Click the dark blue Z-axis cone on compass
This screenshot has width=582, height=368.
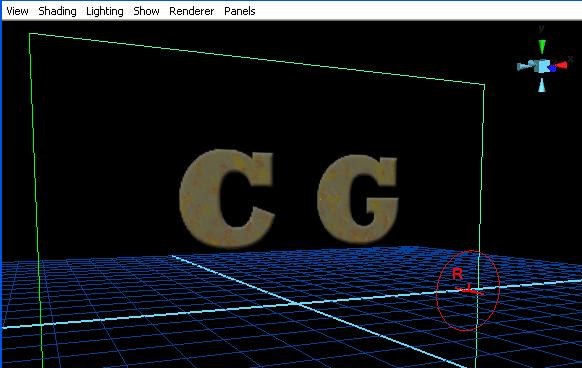click(x=552, y=68)
